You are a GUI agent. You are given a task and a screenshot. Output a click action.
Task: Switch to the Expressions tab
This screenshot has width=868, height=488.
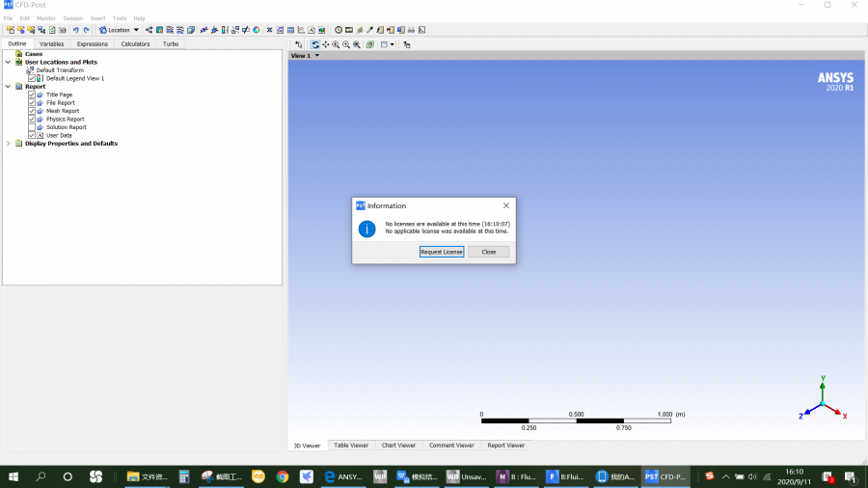93,43
